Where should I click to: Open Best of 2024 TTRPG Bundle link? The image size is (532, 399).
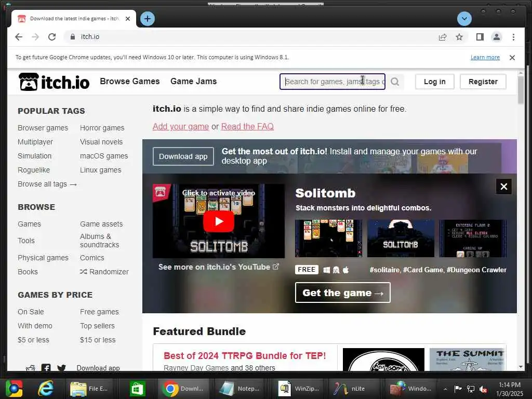point(245,355)
